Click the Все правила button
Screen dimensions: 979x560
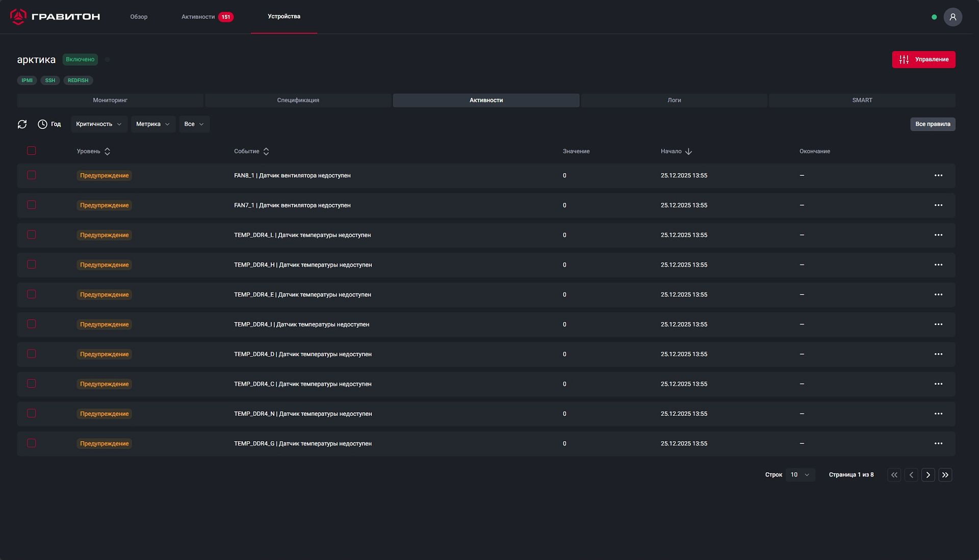coord(933,124)
